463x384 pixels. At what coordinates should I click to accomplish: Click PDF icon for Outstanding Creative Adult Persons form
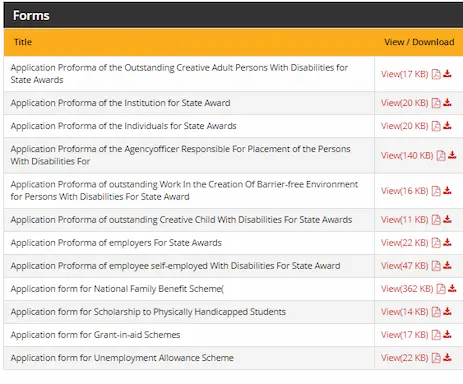[436, 74]
